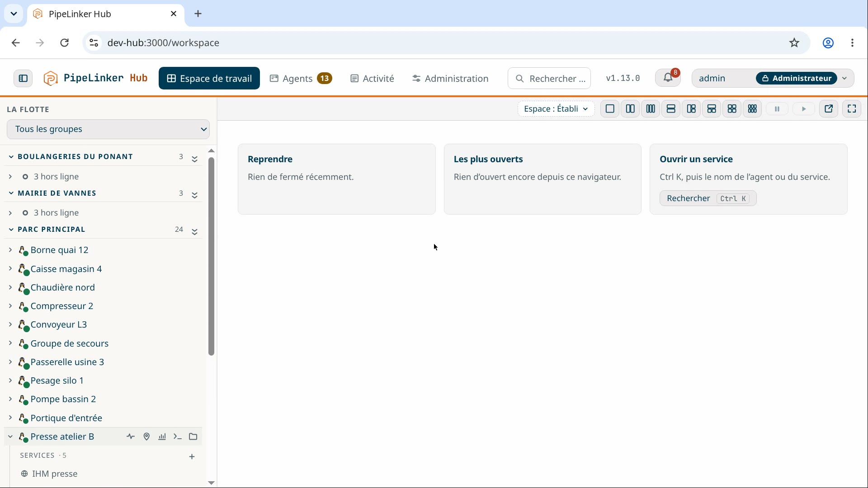Open the Espace : Établi dropdown
The width and height of the screenshot is (868, 488).
coord(556,109)
